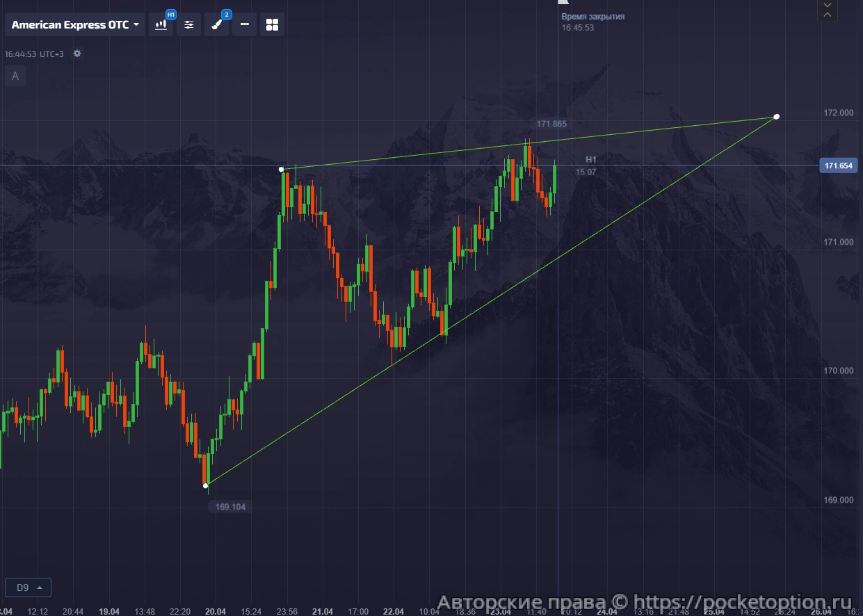Toggle the 'A' auto-scale button

[15, 76]
